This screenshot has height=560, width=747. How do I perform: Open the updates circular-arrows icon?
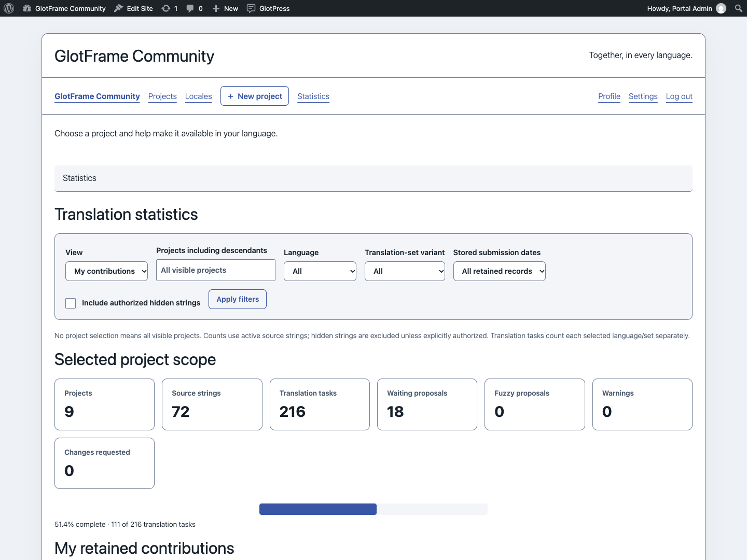coord(166,8)
